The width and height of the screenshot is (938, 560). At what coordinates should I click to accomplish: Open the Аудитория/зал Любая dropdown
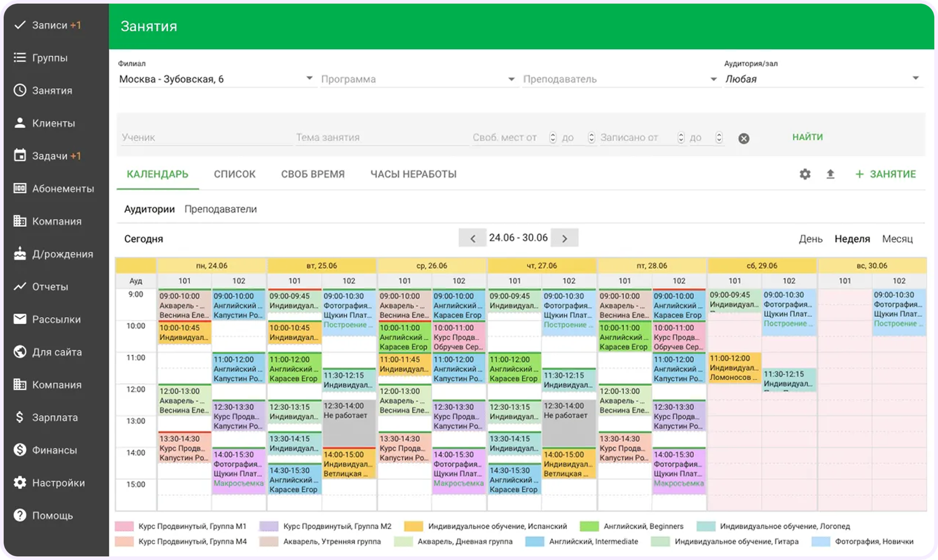[x=823, y=79]
